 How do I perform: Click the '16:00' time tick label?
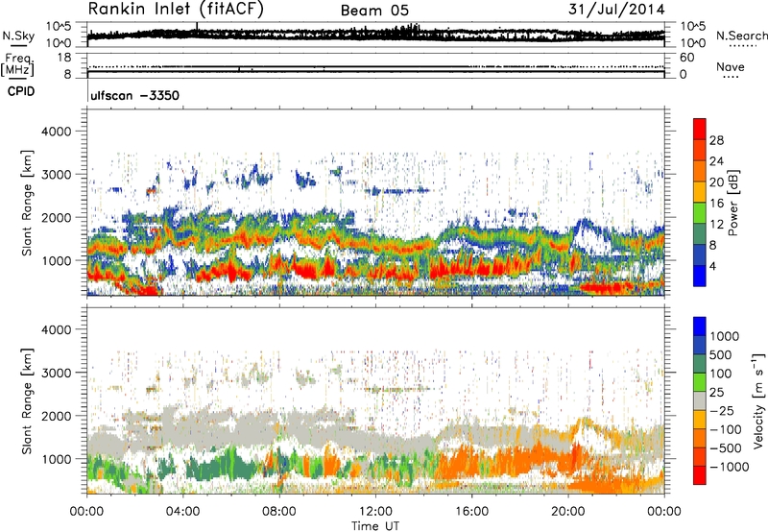(x=472, y=512)
